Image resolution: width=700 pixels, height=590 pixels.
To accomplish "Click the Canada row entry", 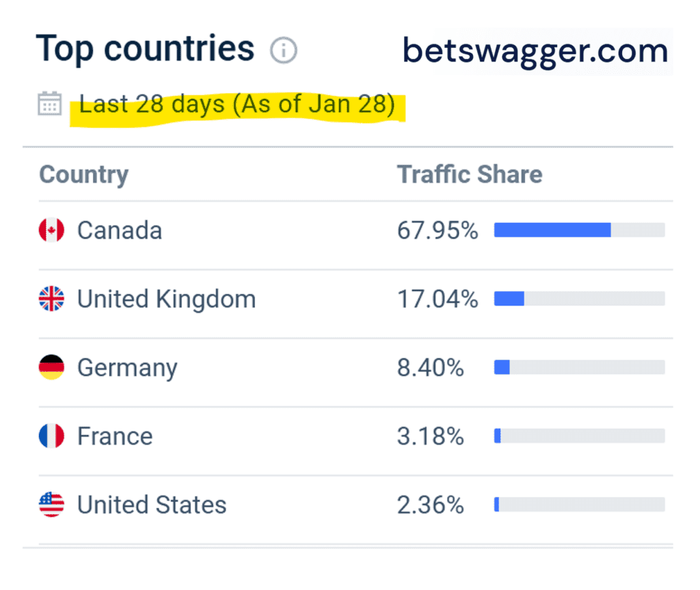I will point(120,230).
